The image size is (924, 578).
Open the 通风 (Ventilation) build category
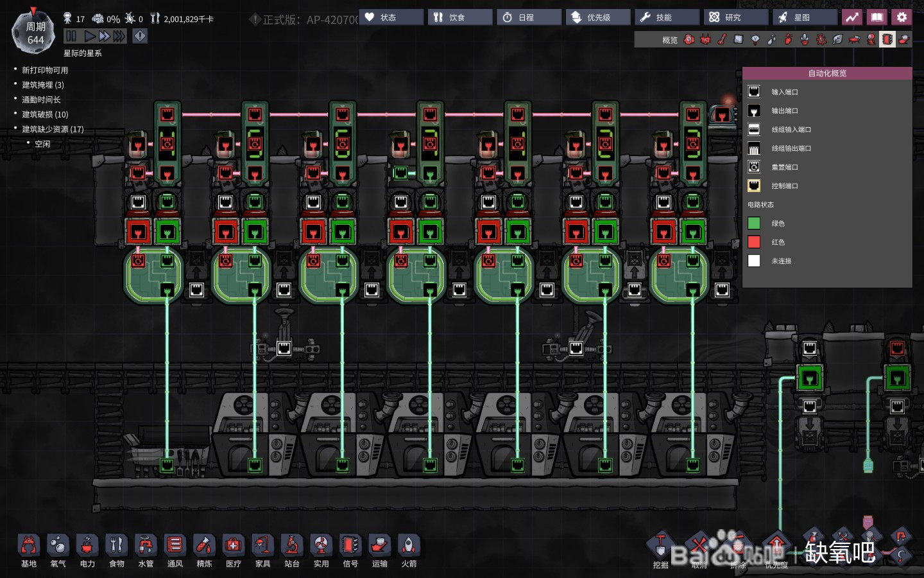click(175, 550)
